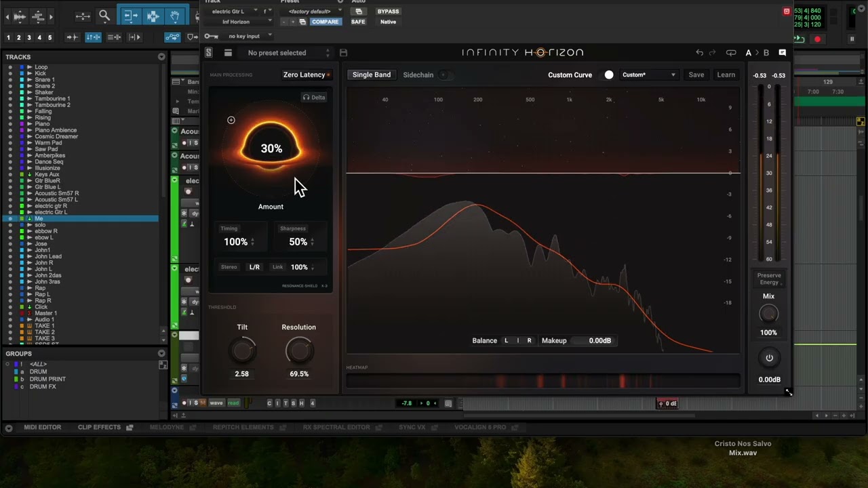This screenshot has width=868, height=488.
Task: Select zoom preset 5
Action: click(50, 37)
